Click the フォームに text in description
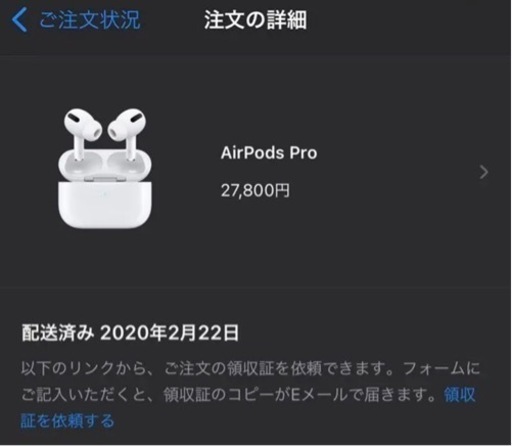The height and width of the screenshot is (446, 512). 441,369
